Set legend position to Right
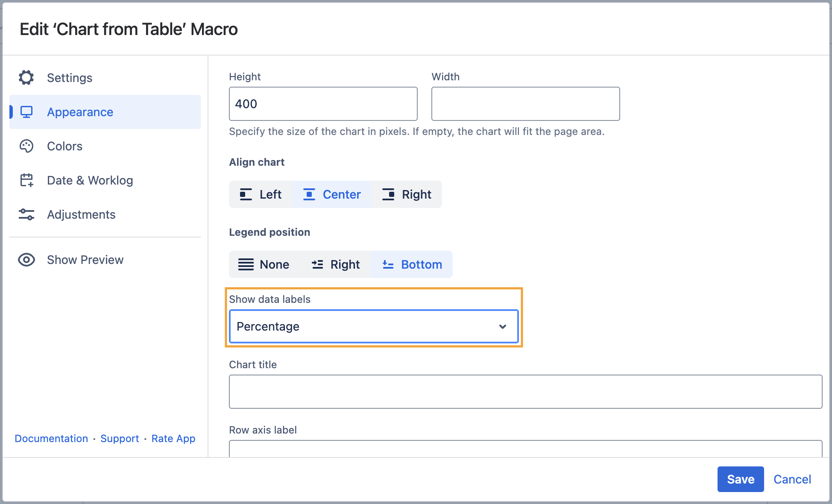 pyautogui.click(x=336, y=264)
